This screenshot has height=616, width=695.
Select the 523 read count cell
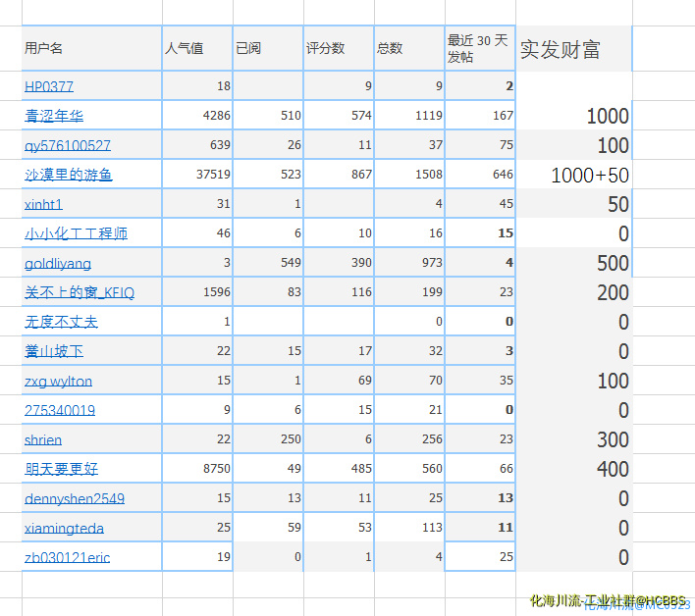pyautogui.click(x=268, y=175)
